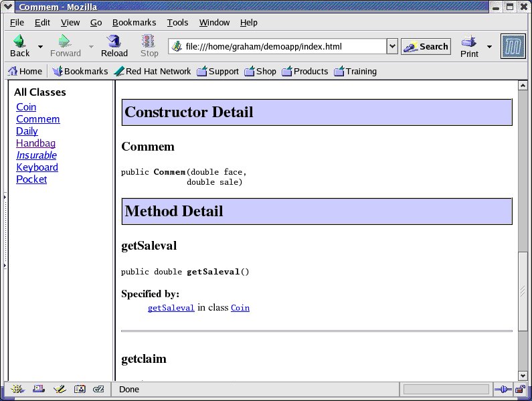Open Address Book from the status bar icon

tap(80, 389)
